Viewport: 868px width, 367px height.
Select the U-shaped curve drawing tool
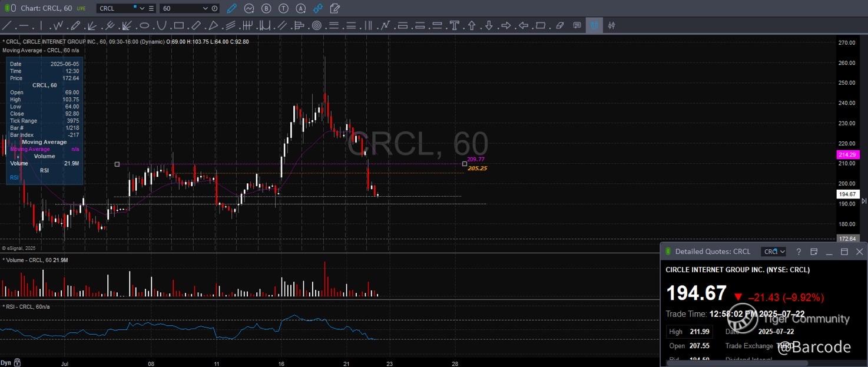point(161,25)
